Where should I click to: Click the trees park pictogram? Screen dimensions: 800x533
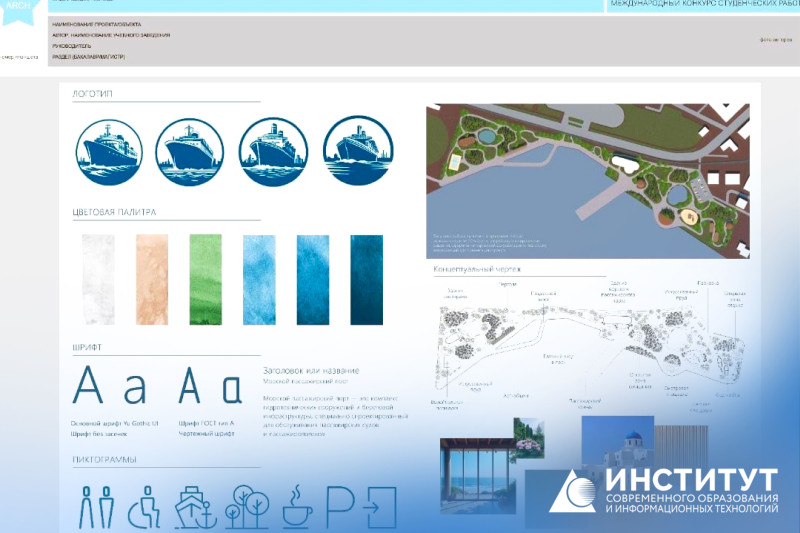coord(245,506)
